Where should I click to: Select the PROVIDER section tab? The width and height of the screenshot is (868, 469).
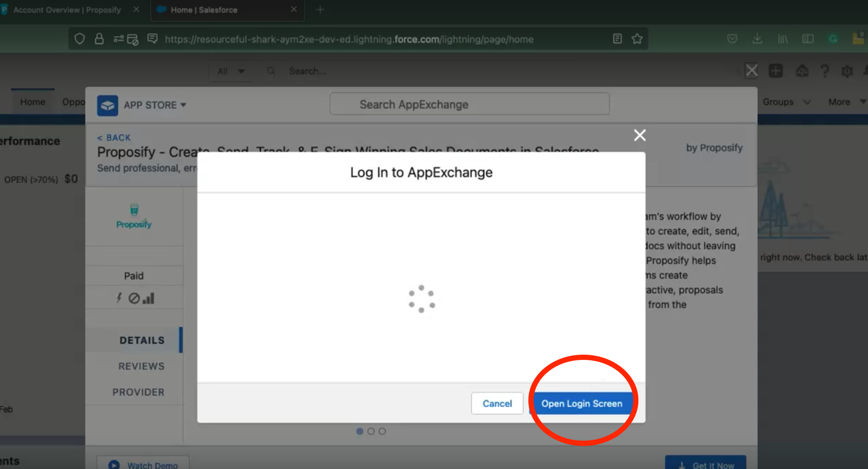click(x=138, y=392)
